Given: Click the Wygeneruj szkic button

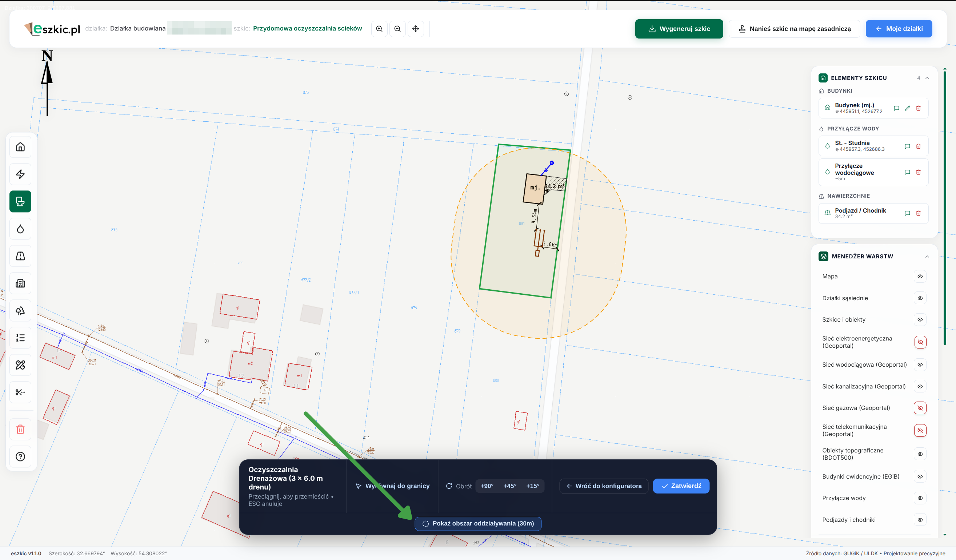Looking at the screenshot, I should 679,29.
